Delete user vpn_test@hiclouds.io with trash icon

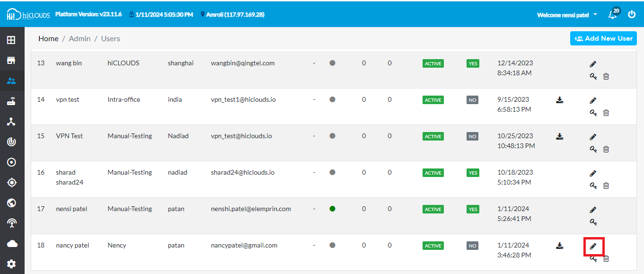(606, 149)
